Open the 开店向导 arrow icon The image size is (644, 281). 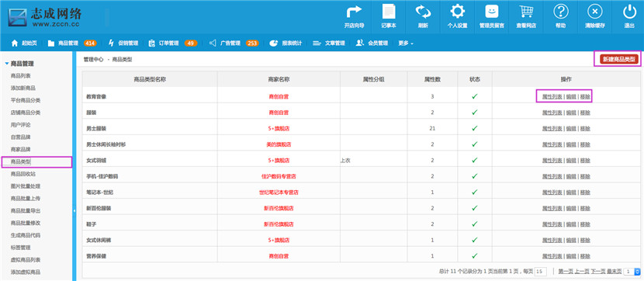354,12
